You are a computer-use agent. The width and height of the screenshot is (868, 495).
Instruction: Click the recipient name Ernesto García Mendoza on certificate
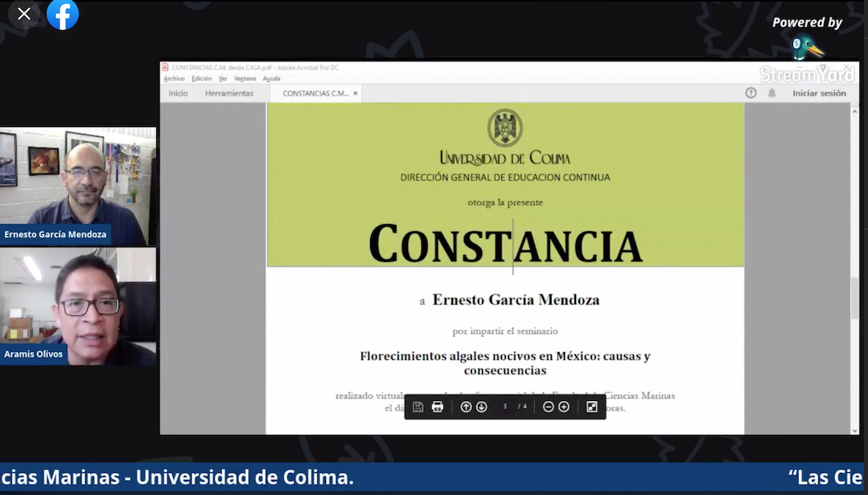click(x=515, y=299)
